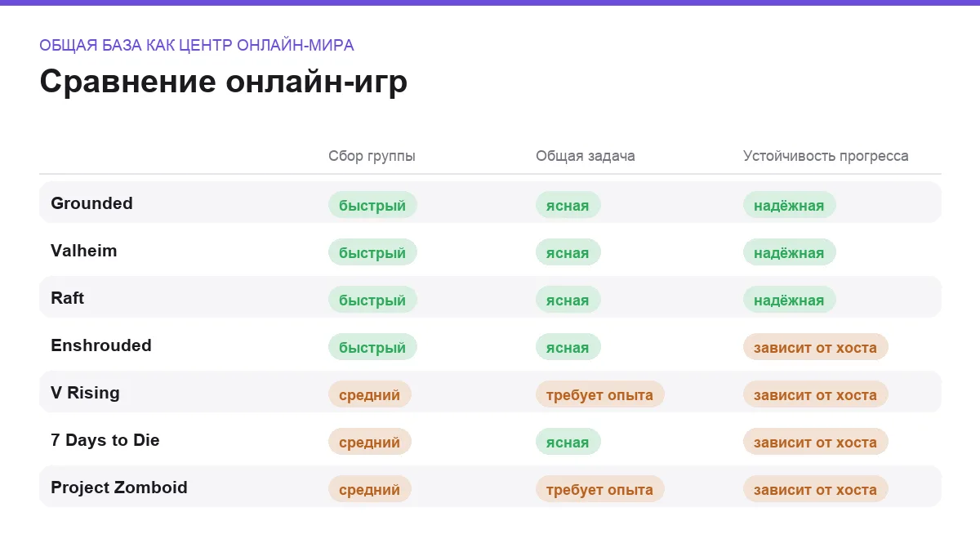Click 'ясная' badge in Grounded row

point(568,205)
